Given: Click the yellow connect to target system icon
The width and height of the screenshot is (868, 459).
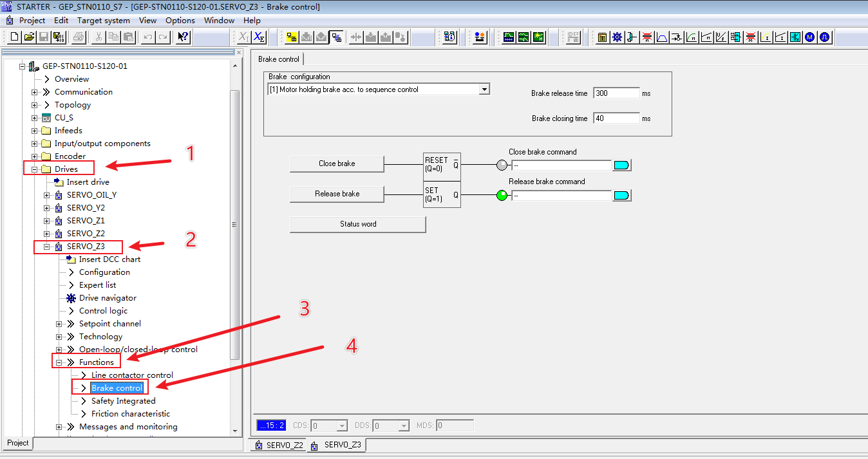Looking at the screenshot, I should (x=292, y=37).
